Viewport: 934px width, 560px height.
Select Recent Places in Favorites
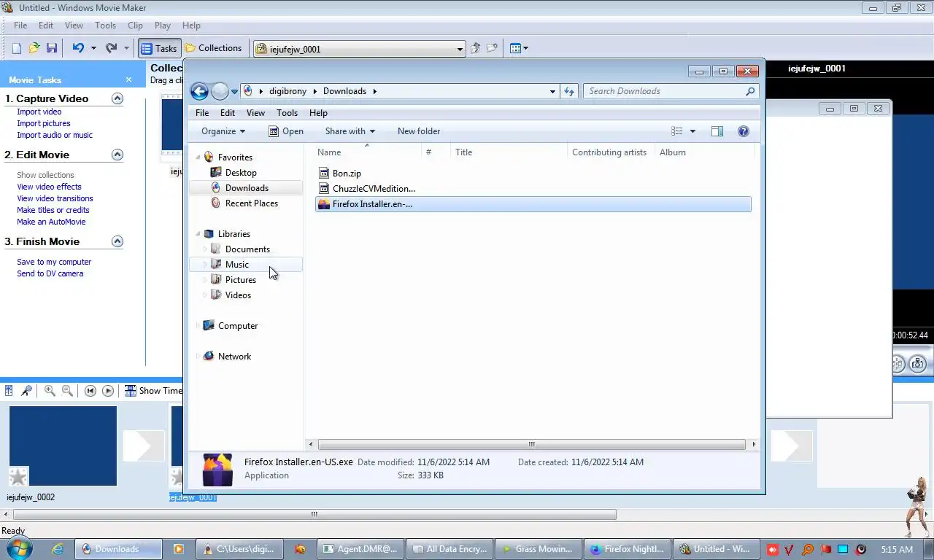coord(251,203)
